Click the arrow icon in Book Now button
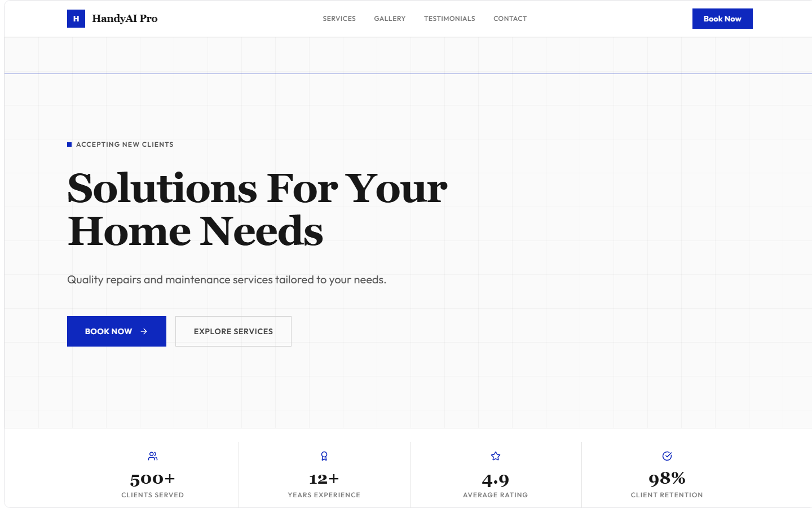Image resolution: width=812 pixels, height=508 pixels. coord(144,331)
